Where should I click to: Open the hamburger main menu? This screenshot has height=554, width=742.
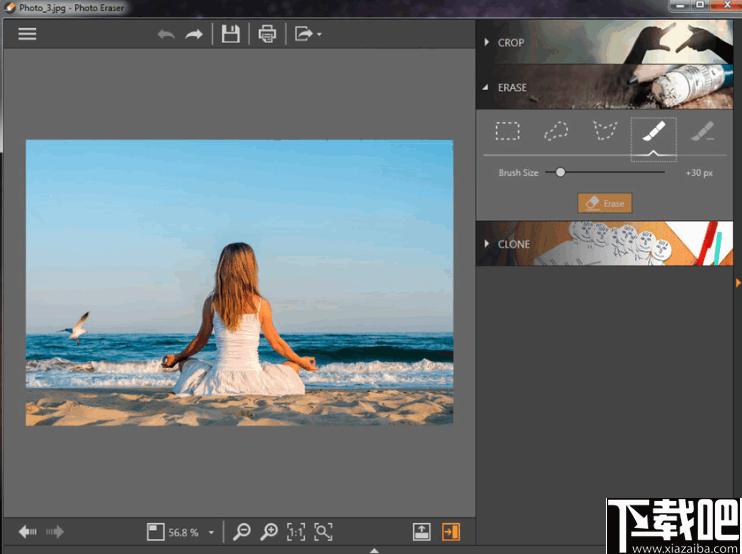[27, 34]
